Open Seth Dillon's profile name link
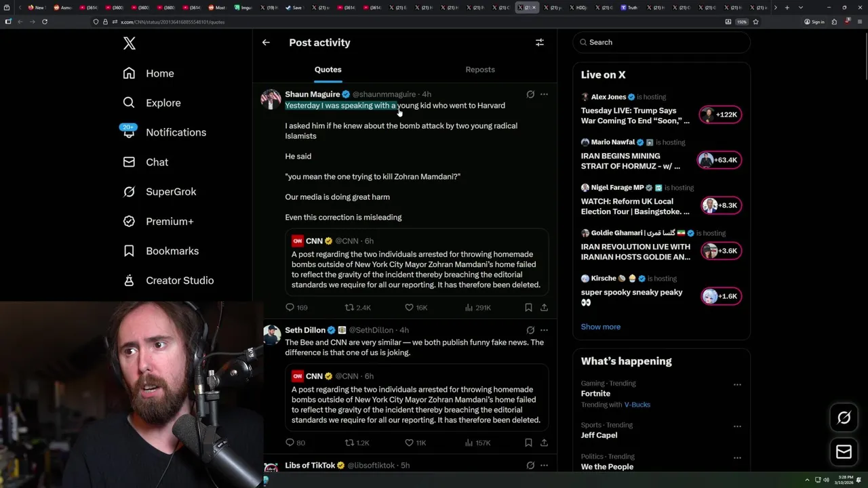868x488 pixels. [x=305, y=330]
